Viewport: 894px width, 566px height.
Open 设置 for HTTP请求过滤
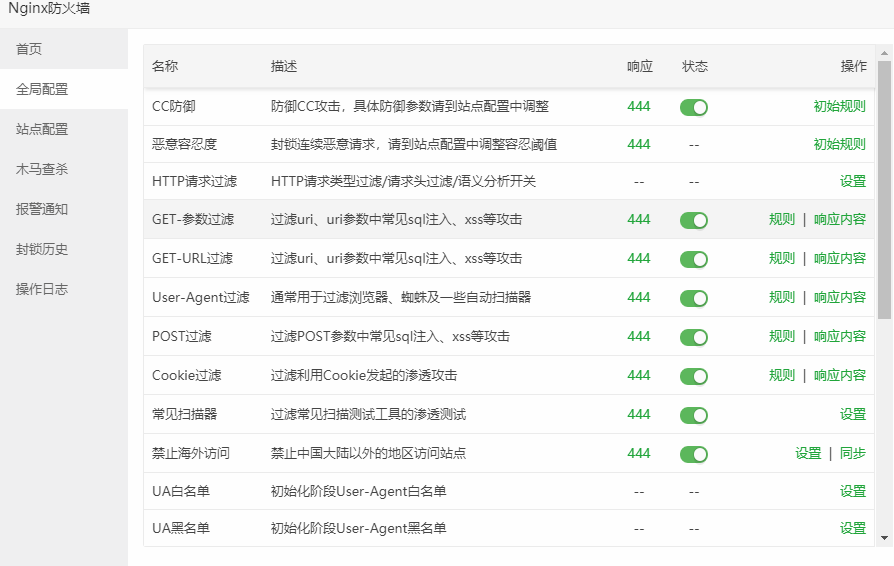tap(852, 181)
